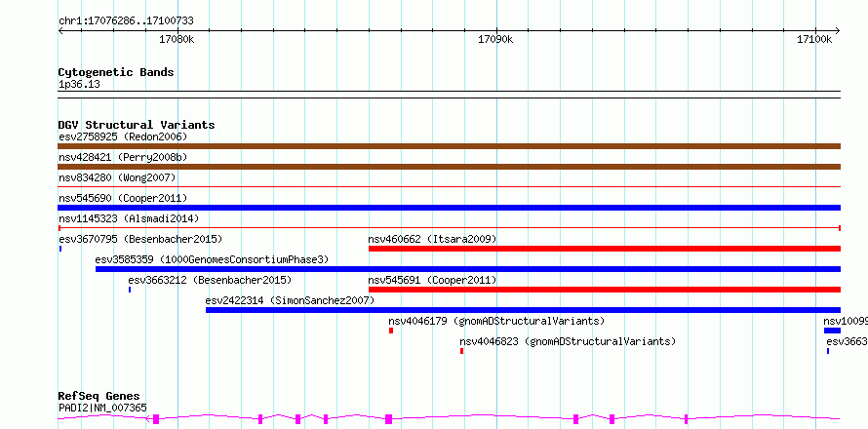
Task: Select the brown esv2758925 variant bar
Action: pyautogui.click(x=450, y=146)
